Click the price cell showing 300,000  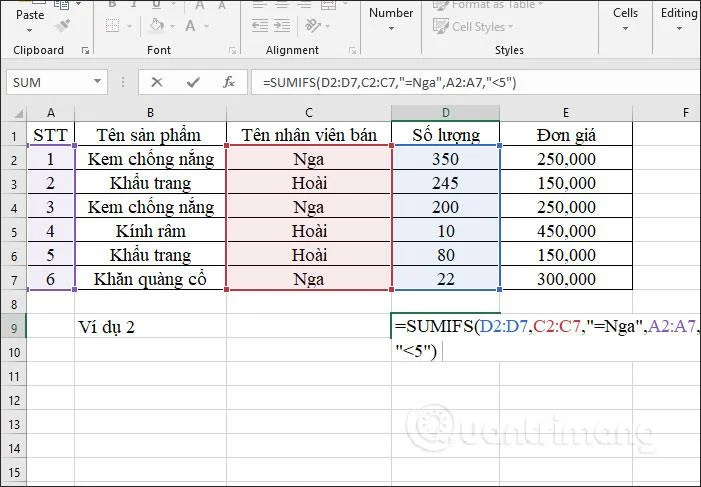[566, 278]
